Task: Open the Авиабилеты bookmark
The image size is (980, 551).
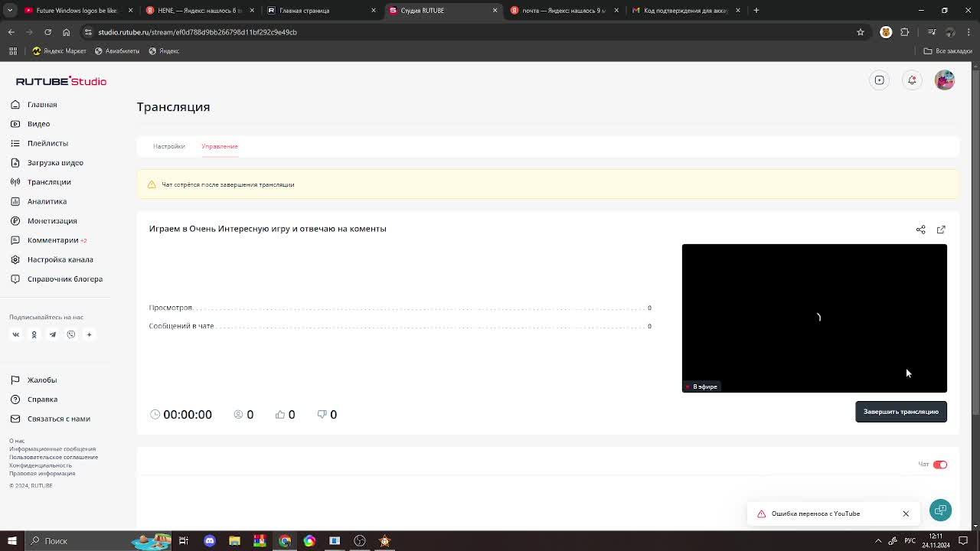Action: coord(117,51)
